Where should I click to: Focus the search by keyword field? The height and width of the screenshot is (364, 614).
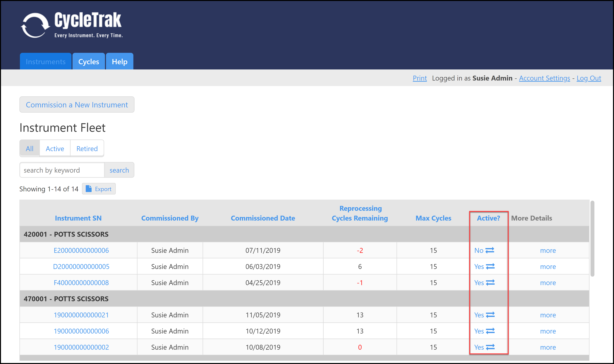coord(62,170)
